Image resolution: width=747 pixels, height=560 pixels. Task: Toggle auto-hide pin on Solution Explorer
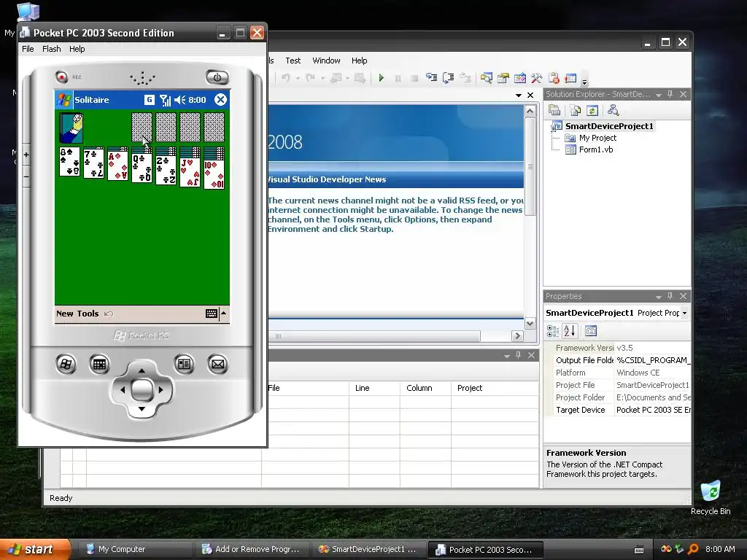tap(670, 94)
